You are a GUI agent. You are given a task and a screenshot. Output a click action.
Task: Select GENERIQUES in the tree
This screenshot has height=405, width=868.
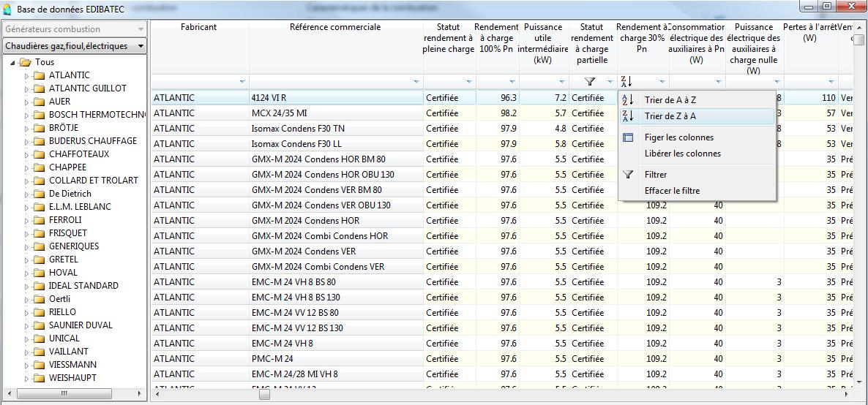[x=74, y=246]
